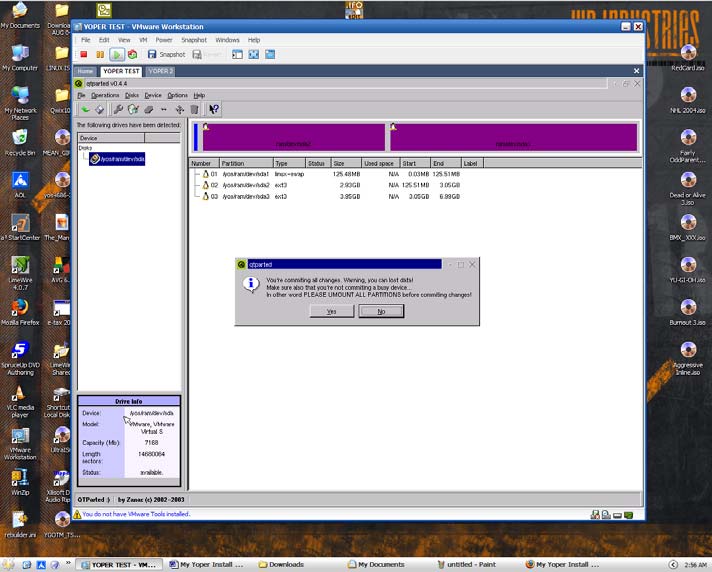This screenshot has width=712, height=572.
Task: Click the QtParted format eraser icon
Action: click(148, 109)
